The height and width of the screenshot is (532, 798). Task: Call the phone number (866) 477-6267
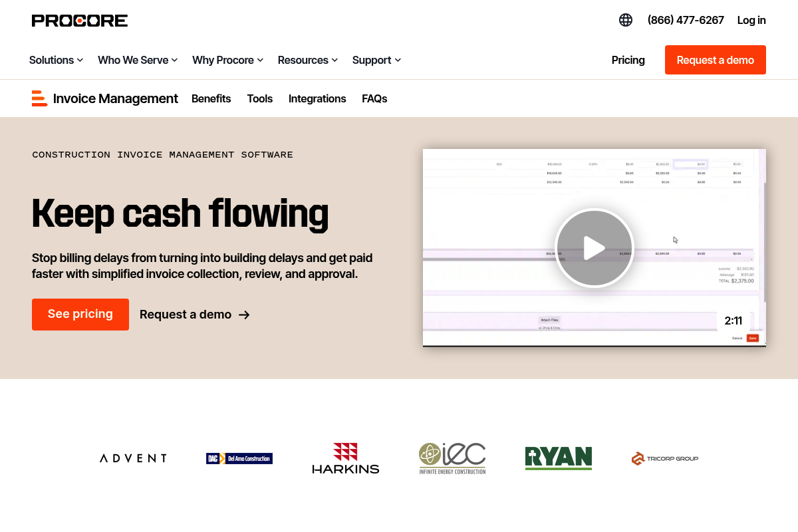pyautogui.click(x=686, y=20)
